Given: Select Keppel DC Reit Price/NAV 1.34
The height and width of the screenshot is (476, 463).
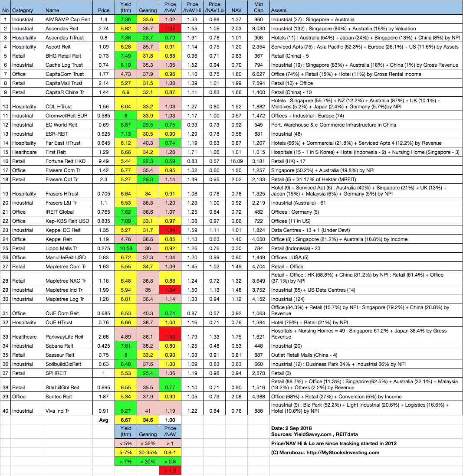Looking at the screenshot, I should 170,230.
